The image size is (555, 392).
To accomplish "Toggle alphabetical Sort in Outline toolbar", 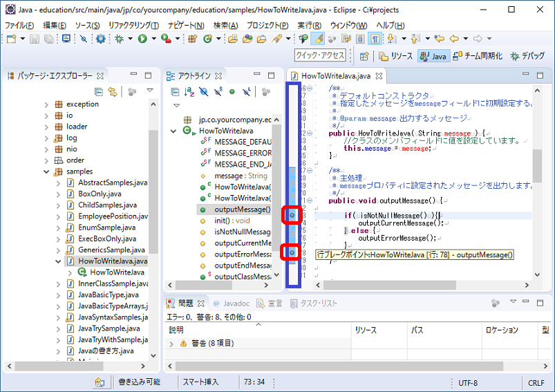I will tap(189, 92).
